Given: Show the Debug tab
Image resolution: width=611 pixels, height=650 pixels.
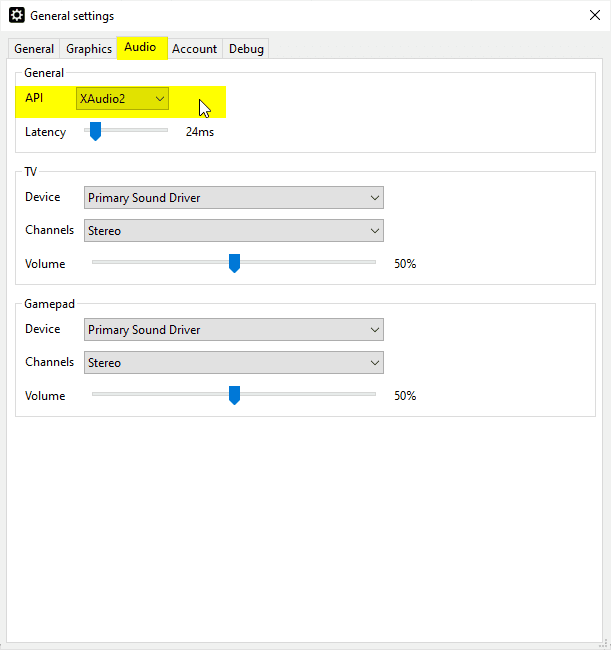Looking at the screenshot, I should click(246, 49).
